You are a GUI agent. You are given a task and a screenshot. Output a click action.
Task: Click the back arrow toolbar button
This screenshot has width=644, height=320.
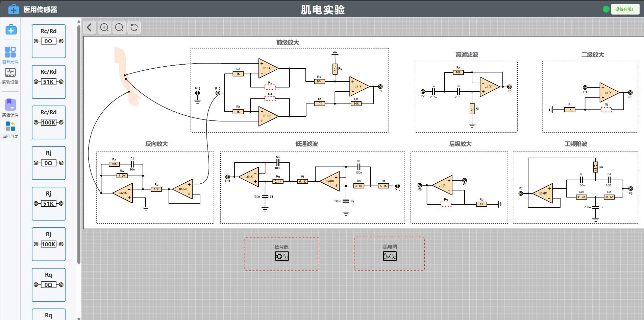tap(90, 27)
